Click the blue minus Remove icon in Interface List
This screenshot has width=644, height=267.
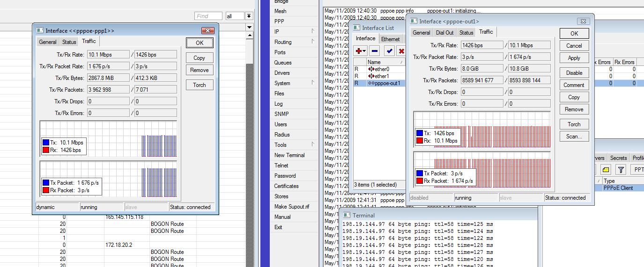(375, 51)
